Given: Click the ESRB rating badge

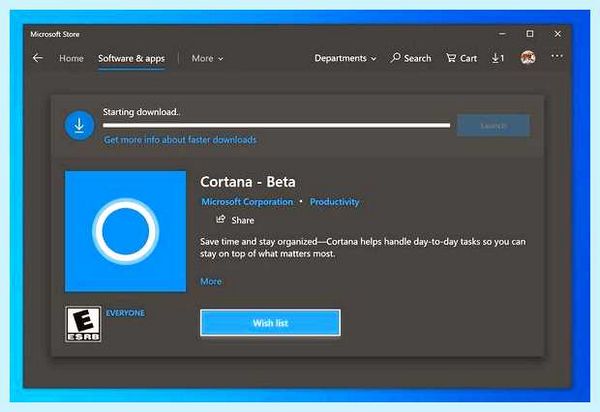Looking at the screenshot, I should coord(83,324).
